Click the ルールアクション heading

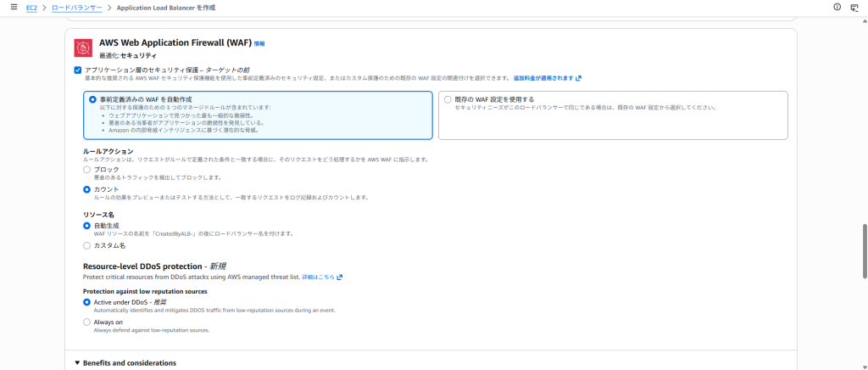click(108, 151)
